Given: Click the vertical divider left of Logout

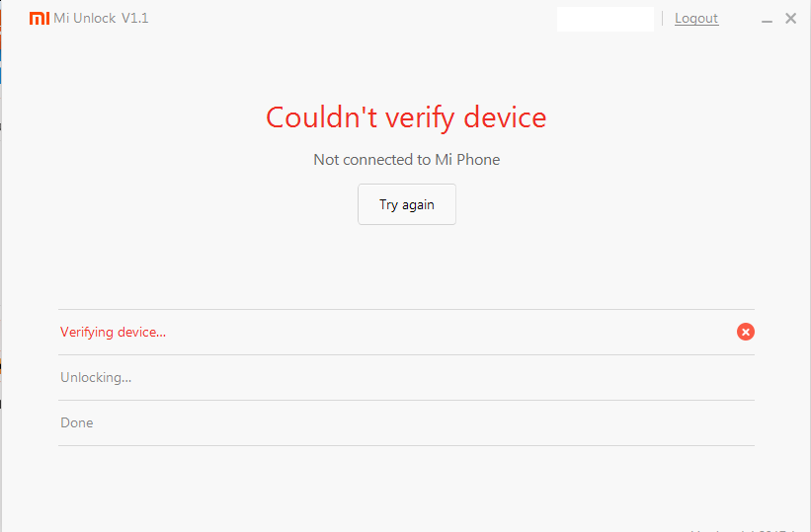Looking at the screenshot, I should click(663, 19).
